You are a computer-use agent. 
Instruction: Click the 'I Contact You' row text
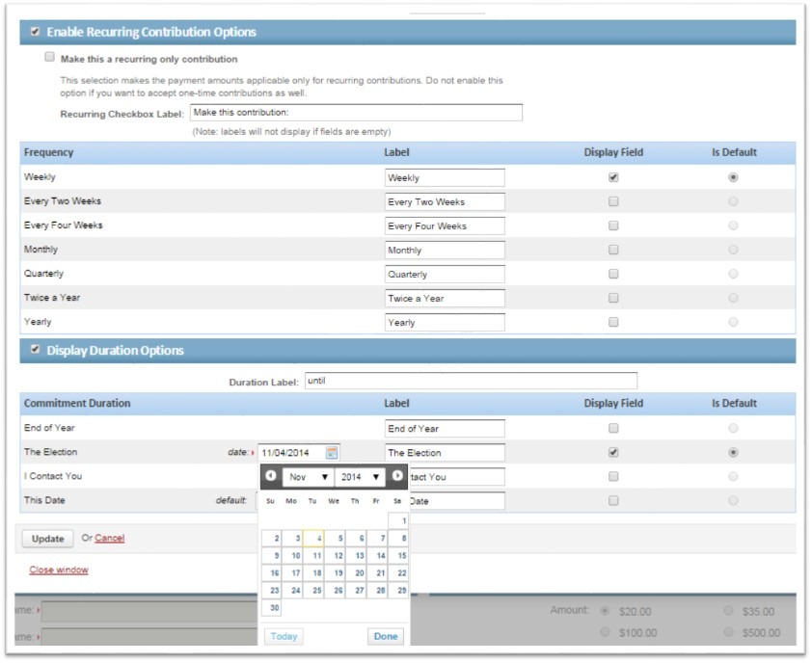53,476
